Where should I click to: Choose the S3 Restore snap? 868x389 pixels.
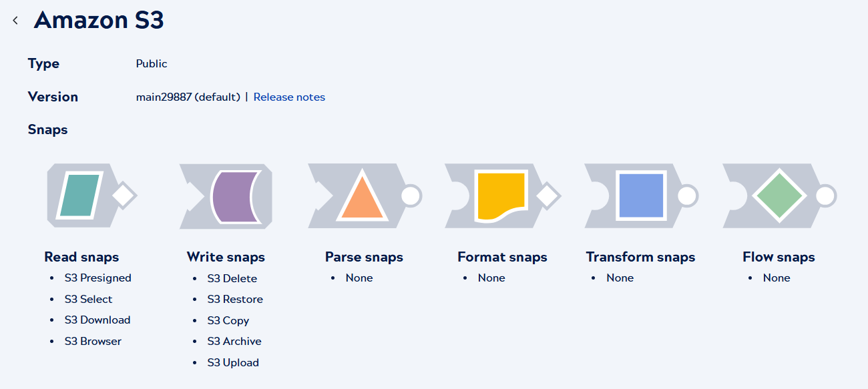235,300
